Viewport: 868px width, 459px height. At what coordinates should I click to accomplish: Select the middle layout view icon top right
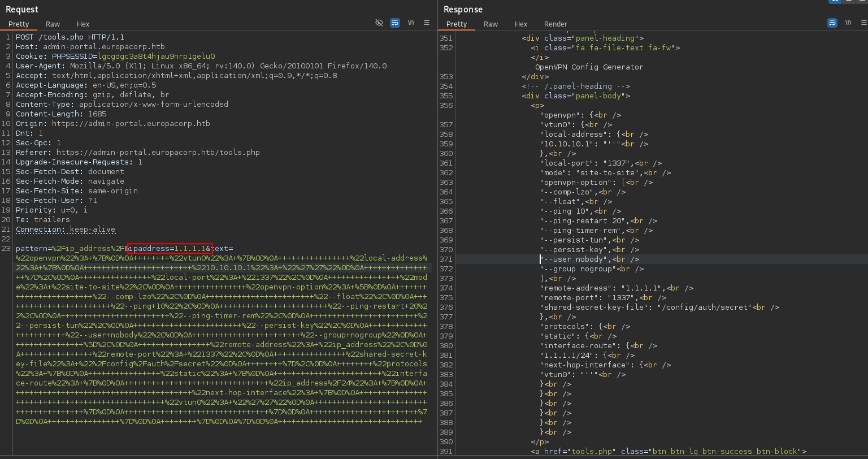pos(849,3)
